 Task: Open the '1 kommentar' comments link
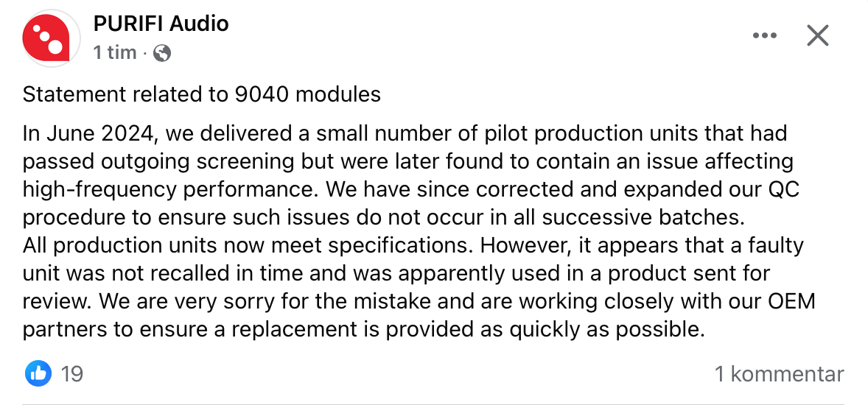tap(780, 374)
